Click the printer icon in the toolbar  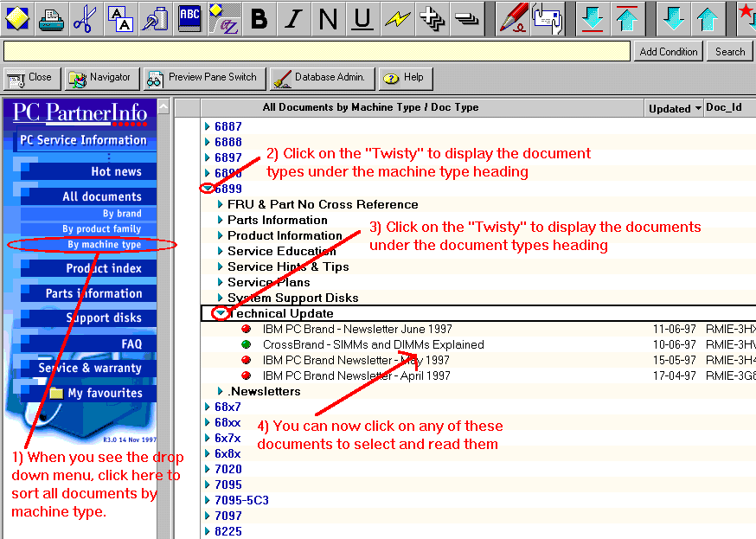point(51,18)
